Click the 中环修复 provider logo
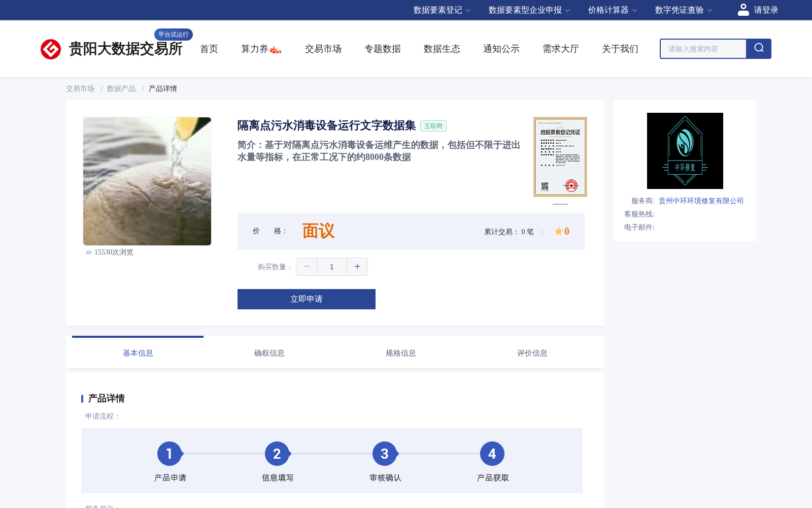 click(685, 151)
